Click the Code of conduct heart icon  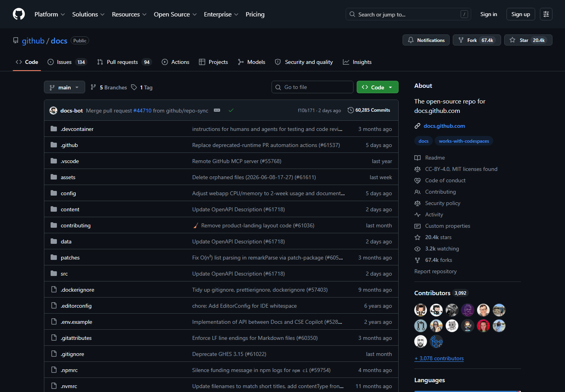pyautogui.click(x=417, y=180)
